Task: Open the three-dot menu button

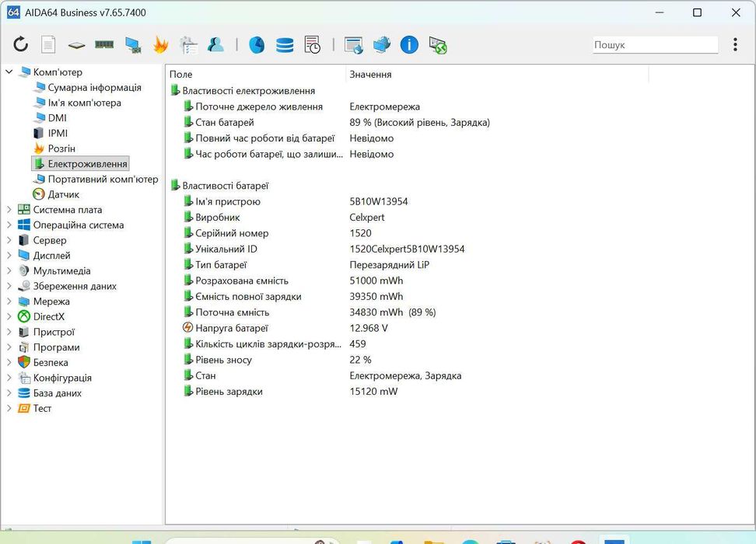Action: tap(735, 45)
